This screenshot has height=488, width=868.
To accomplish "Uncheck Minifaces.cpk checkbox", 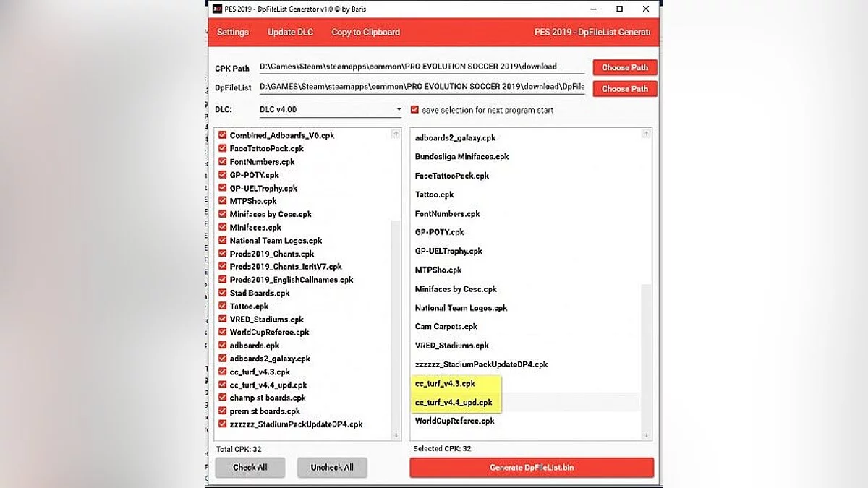I will [x=223, y=227].
